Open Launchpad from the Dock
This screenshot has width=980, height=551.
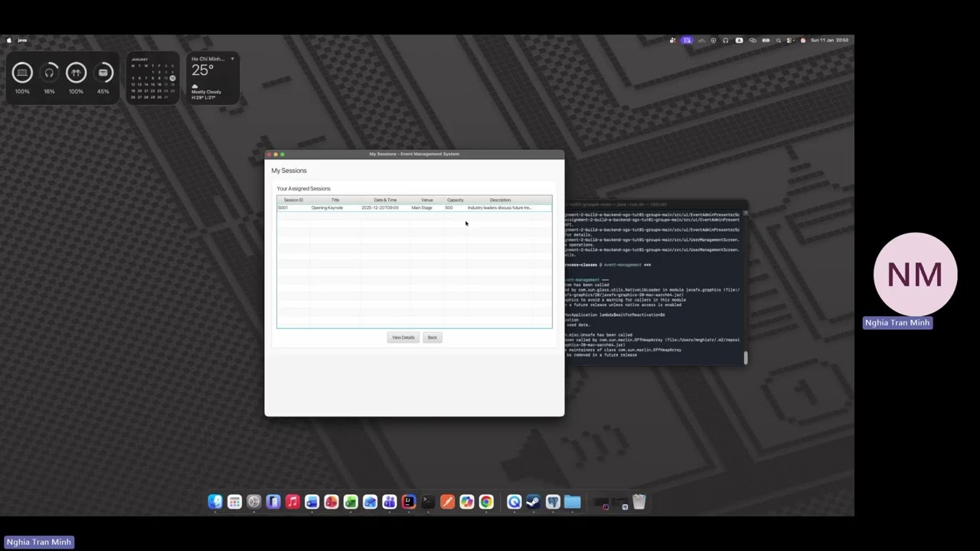234,502
